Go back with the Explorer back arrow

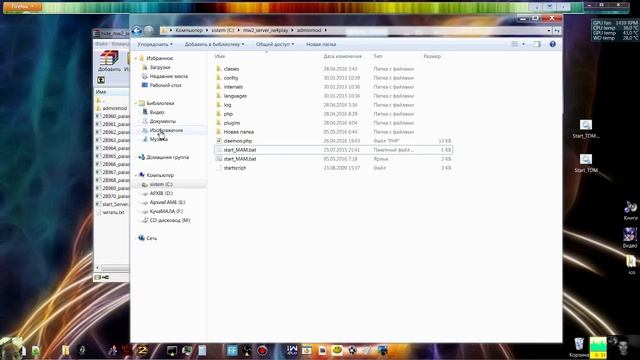pyautogui.click(x=137, y=31)
